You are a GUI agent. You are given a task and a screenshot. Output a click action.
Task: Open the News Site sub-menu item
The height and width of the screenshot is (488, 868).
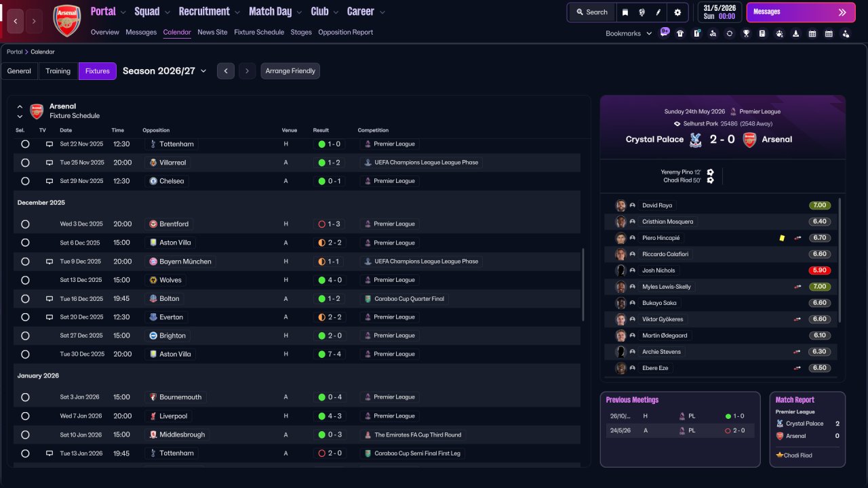(x=212, y=32)
